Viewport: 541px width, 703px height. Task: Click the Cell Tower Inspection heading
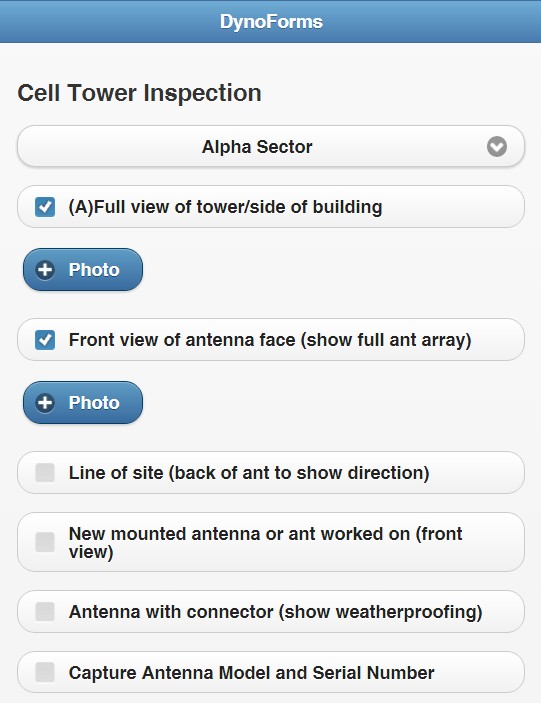click(139, 93)
